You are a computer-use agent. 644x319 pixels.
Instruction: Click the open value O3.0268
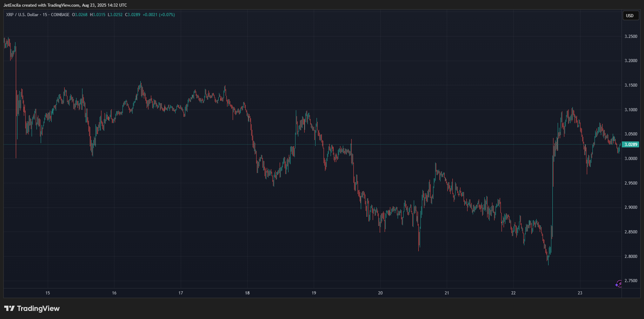pyautogui.click(x=80, y=15)
